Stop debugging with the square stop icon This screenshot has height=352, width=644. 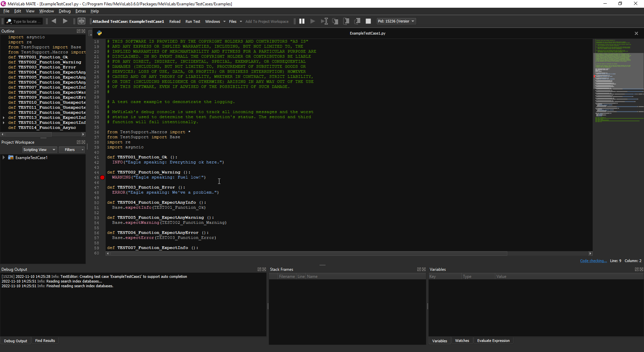[368, 21]
